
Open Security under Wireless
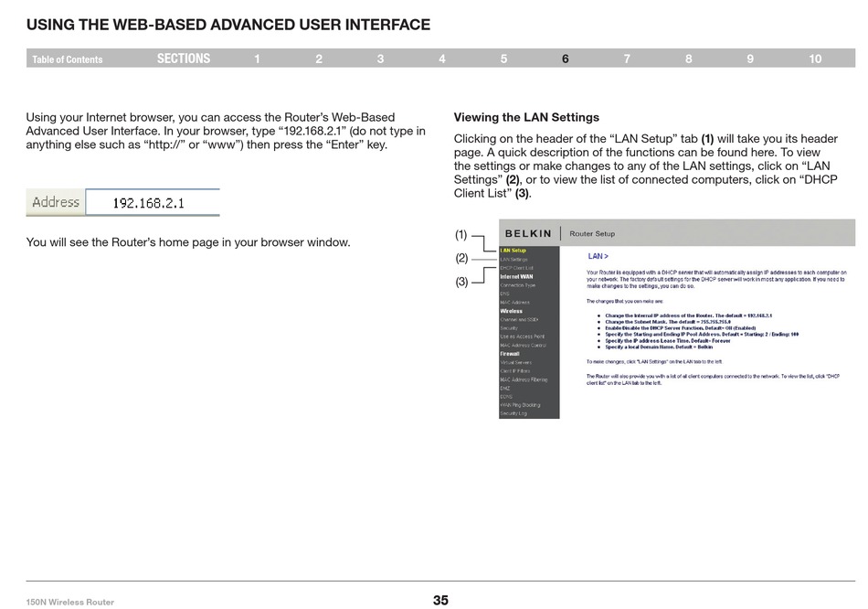tap(509, 328)
